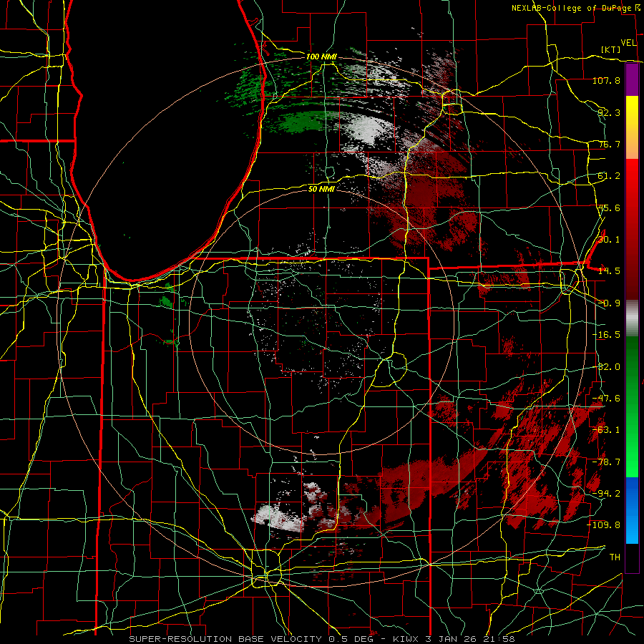The height and width of the screenshot is (644, 644).
Task: Click the -109.8 velocity scale value
Action: [604, 525]
